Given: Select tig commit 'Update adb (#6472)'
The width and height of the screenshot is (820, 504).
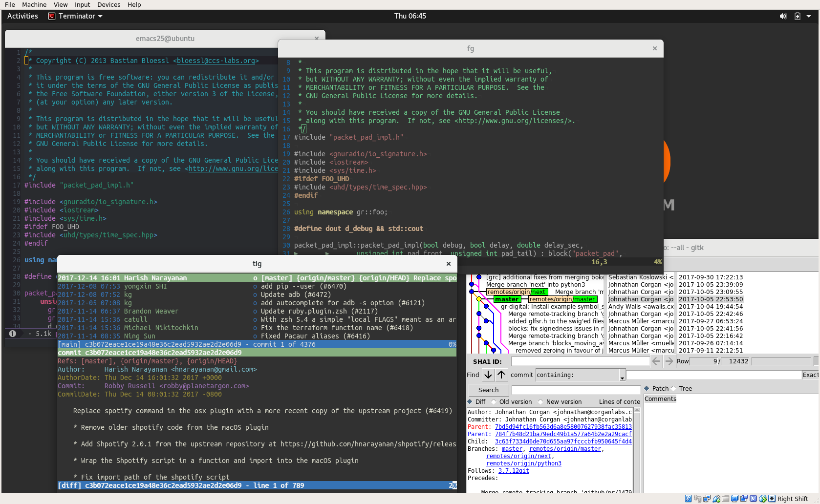Looking at the screenshot, I should point(257,294).
